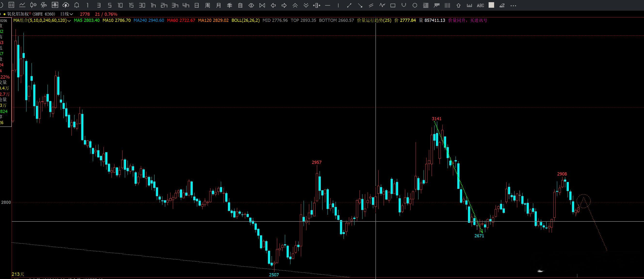
Task: Select the parallel lines drawing tool
Action: point(371,5)
